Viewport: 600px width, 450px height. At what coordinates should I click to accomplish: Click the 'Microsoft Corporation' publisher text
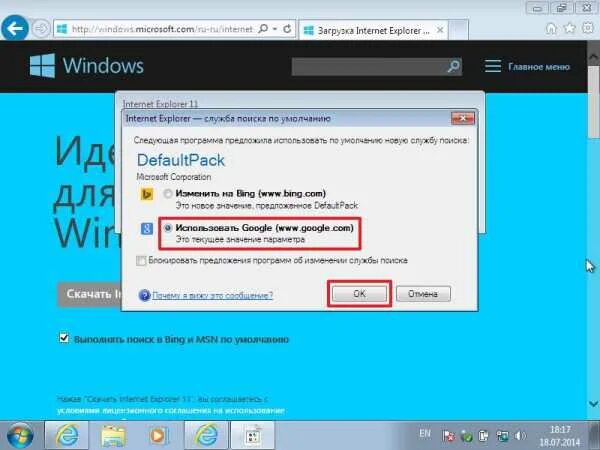174,177
